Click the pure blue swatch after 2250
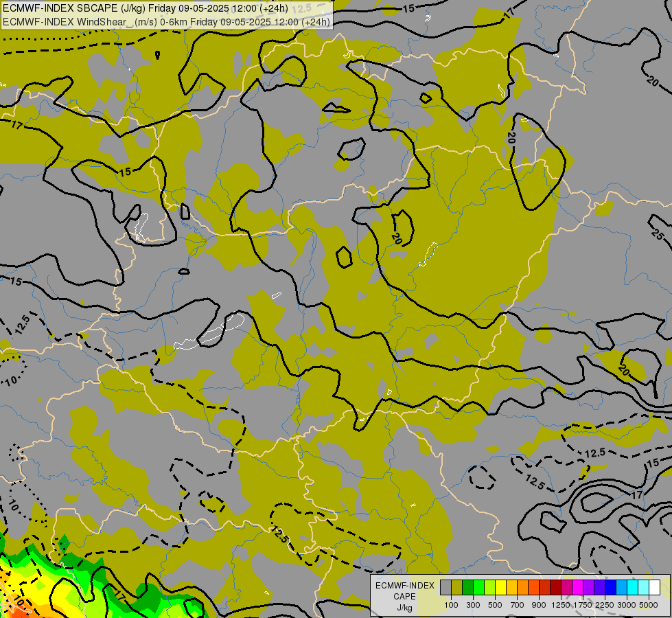The image size is (672, 618). (x=611, y=588)
